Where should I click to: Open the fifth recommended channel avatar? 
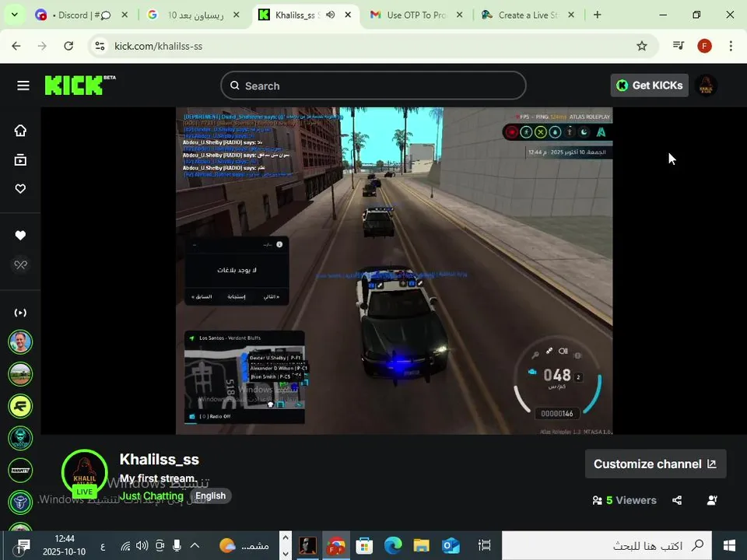pos(20,471)
